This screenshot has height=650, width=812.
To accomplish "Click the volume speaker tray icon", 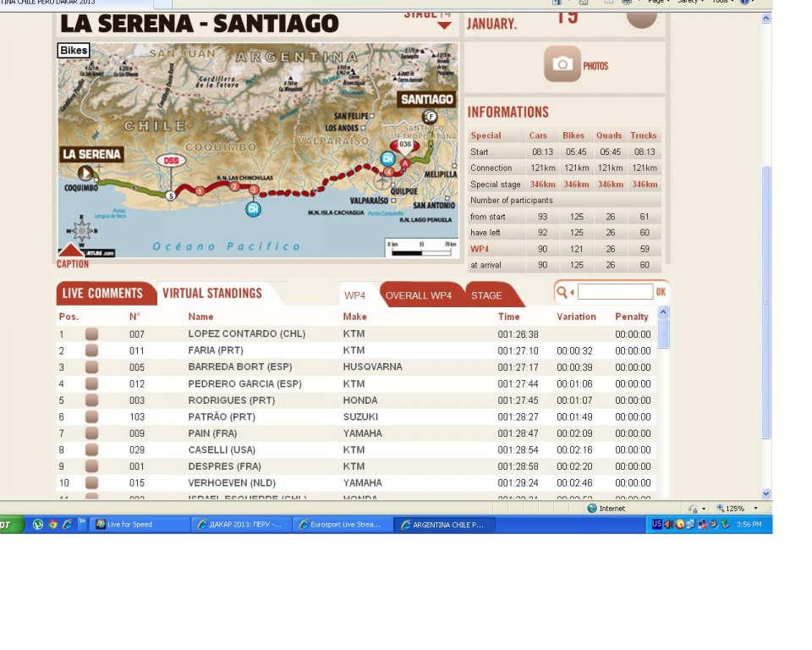I will [668, 524].
